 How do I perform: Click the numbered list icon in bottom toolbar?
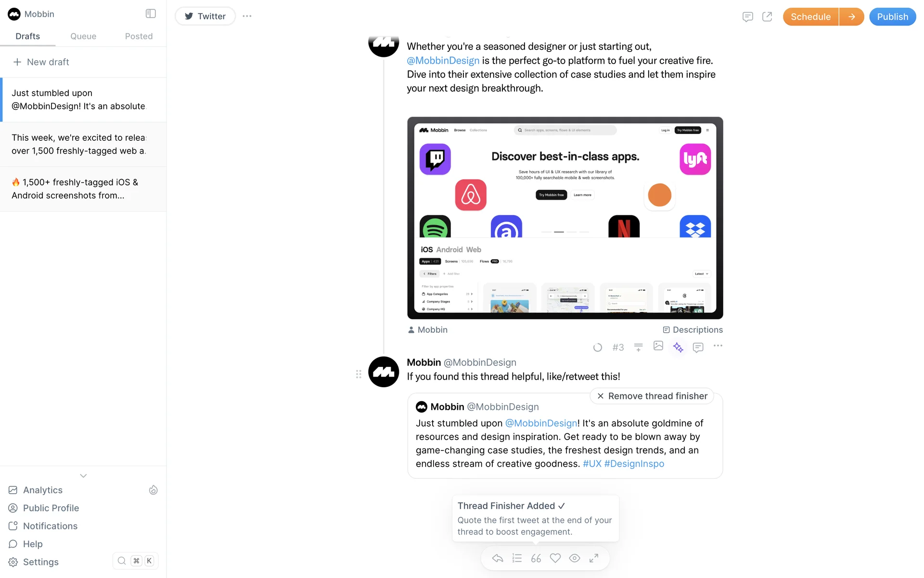[x=517, y=558]
